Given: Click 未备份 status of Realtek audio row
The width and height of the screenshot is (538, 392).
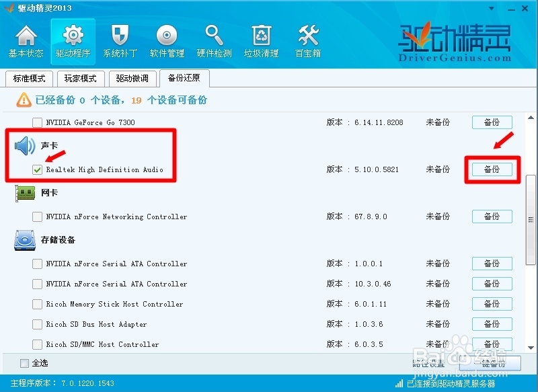Looking at the screenshot, I should tap(438, 169).
